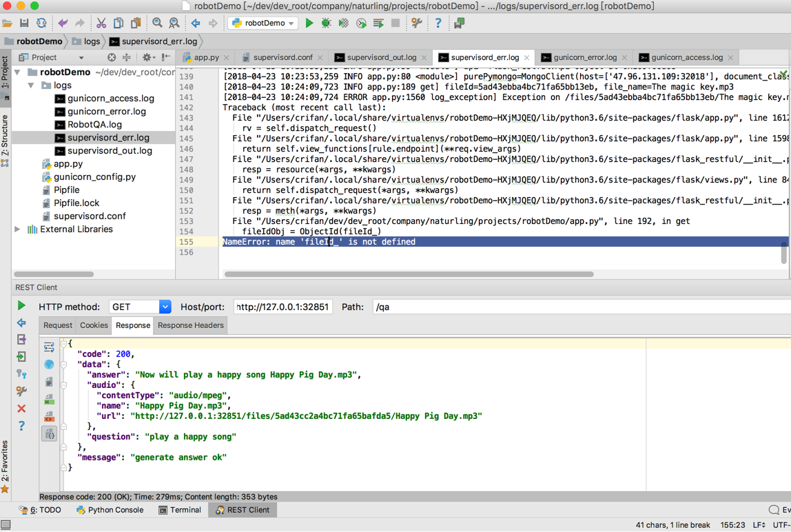The image size is (791, 532).
Task: Open the Terminal tool window button
Action: click(180, 511)
